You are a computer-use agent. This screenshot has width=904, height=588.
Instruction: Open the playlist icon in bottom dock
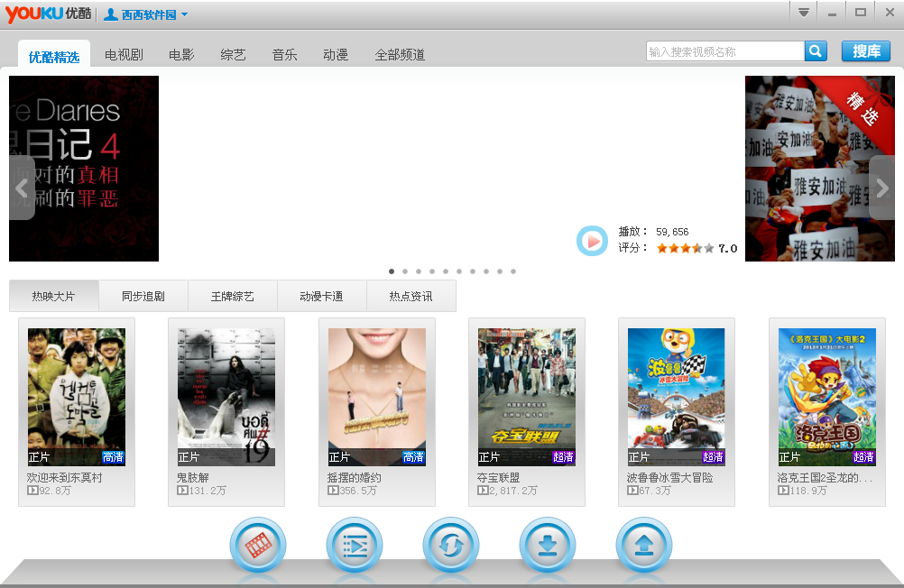(x=354, y=545)
